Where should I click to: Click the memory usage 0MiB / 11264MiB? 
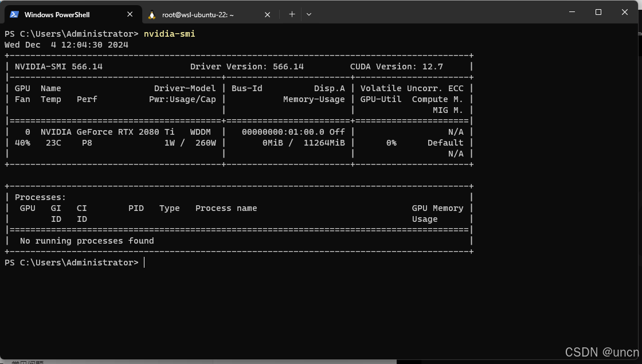tap(303, 143)
